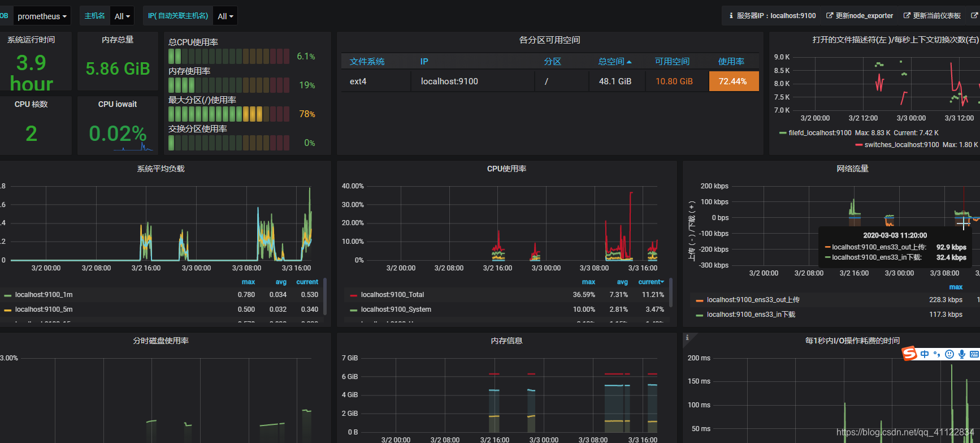This screenshot has width=980, height=443.
Task: Click info corner icon of I/O time panel
Action: tap(687, 337)
